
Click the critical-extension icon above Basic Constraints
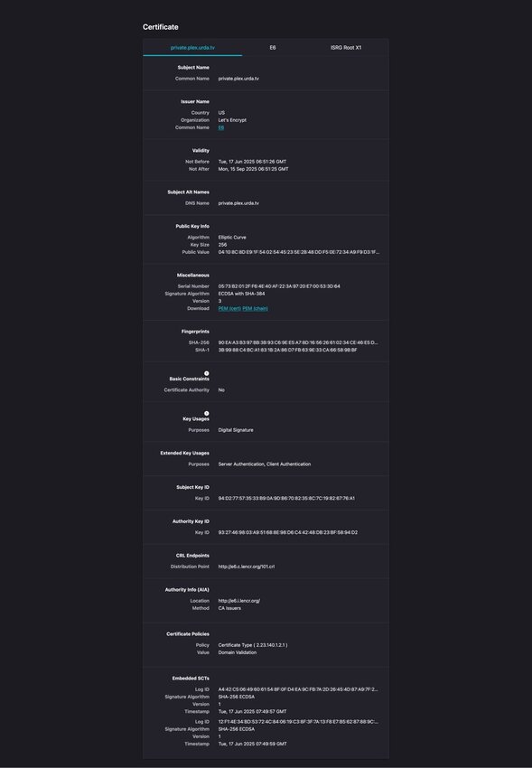207,373
